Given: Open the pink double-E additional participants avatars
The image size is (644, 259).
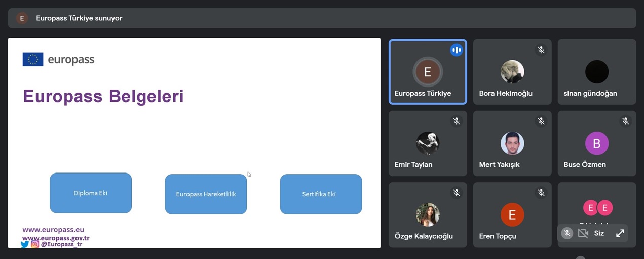Looking at the screenshot, I should [598, 208].
